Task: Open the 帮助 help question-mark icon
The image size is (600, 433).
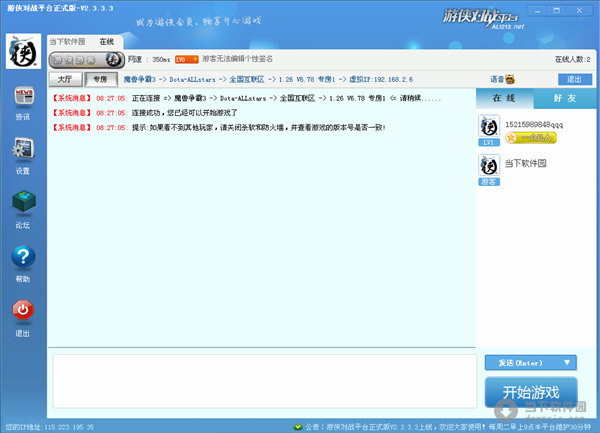Action: [x=23, y=256]
